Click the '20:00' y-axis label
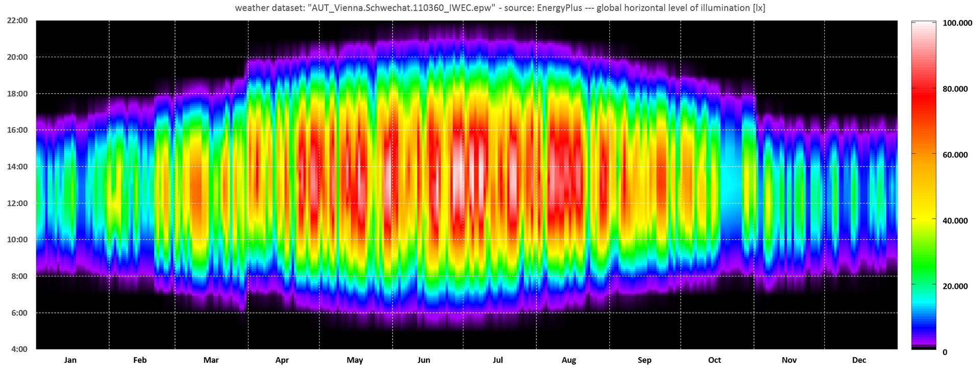 (17, 57)
